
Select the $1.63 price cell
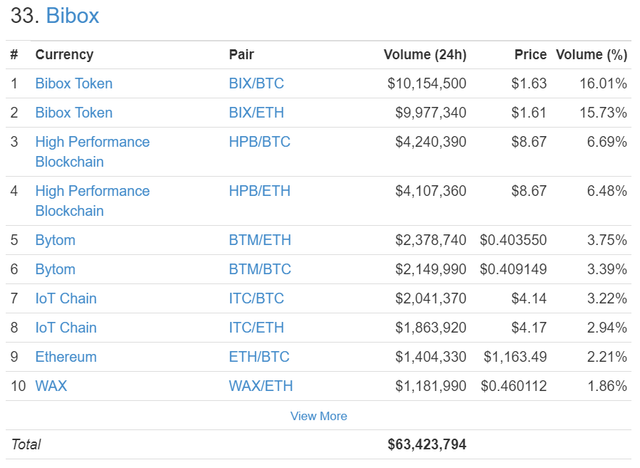[529, 84]
